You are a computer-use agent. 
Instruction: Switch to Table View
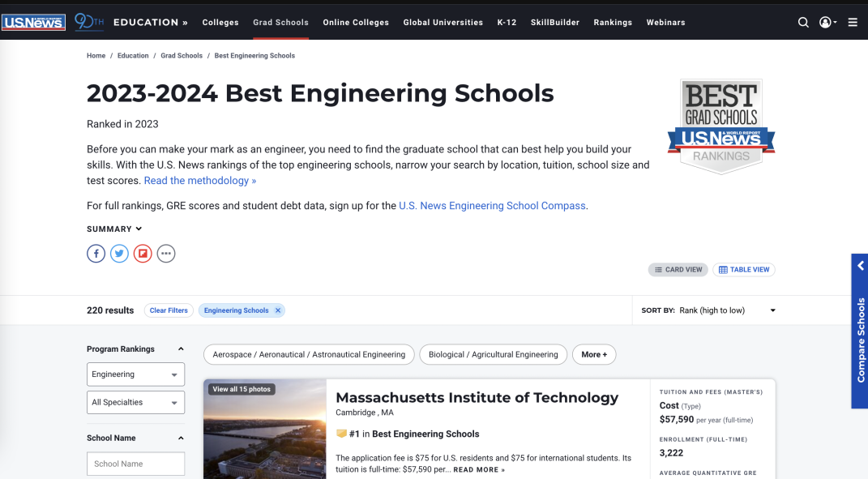point(744,270)
